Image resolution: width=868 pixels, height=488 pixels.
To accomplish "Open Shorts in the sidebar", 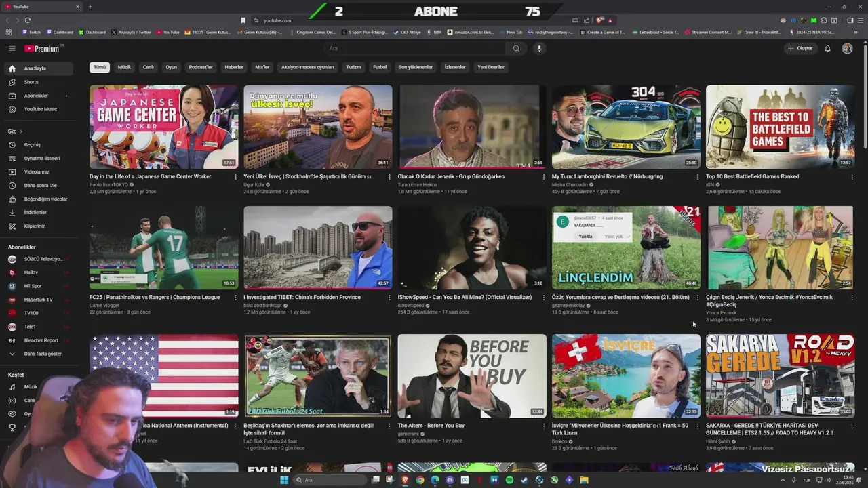I will pos(39,82).
